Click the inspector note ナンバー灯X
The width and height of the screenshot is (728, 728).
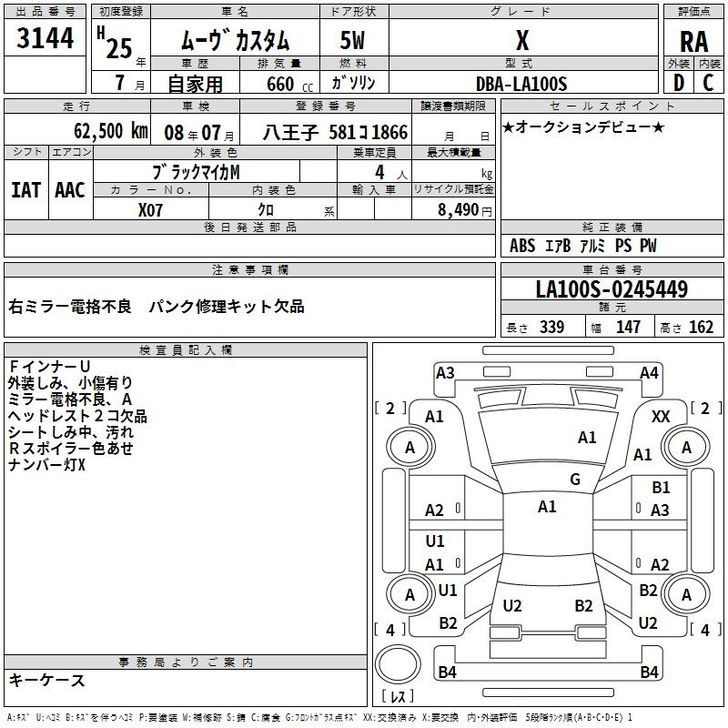[x=46, y=465]
